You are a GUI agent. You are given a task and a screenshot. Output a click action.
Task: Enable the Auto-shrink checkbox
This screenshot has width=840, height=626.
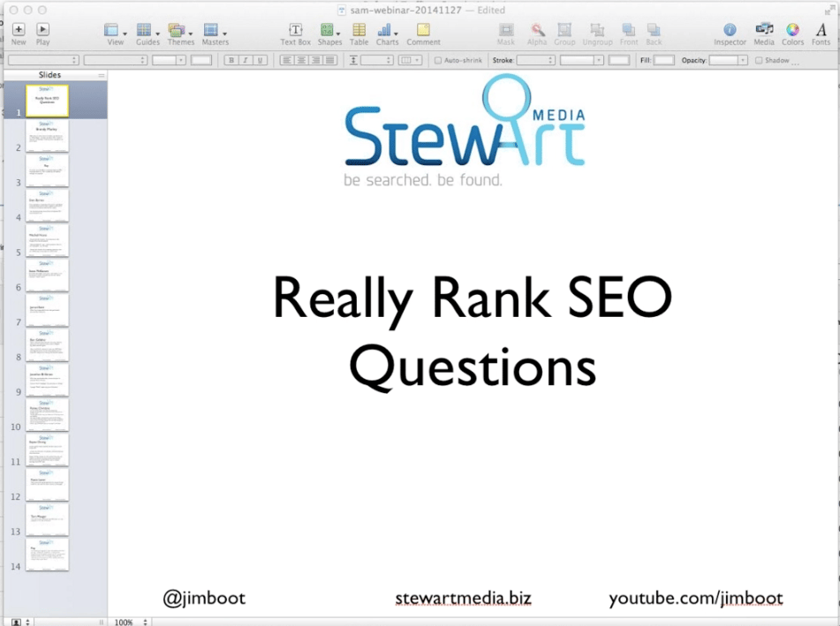pos(438,61)
